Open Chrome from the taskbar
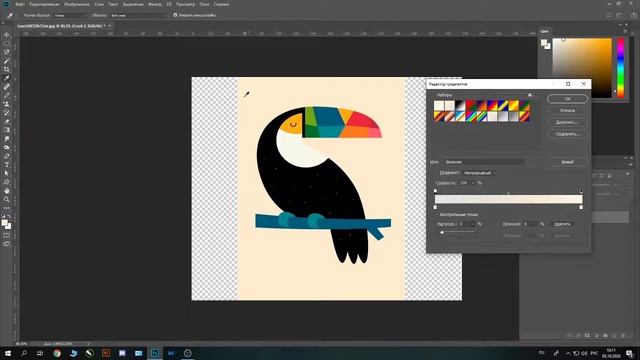The height and width of the screenshot is (360, 640). click(57, 353)
